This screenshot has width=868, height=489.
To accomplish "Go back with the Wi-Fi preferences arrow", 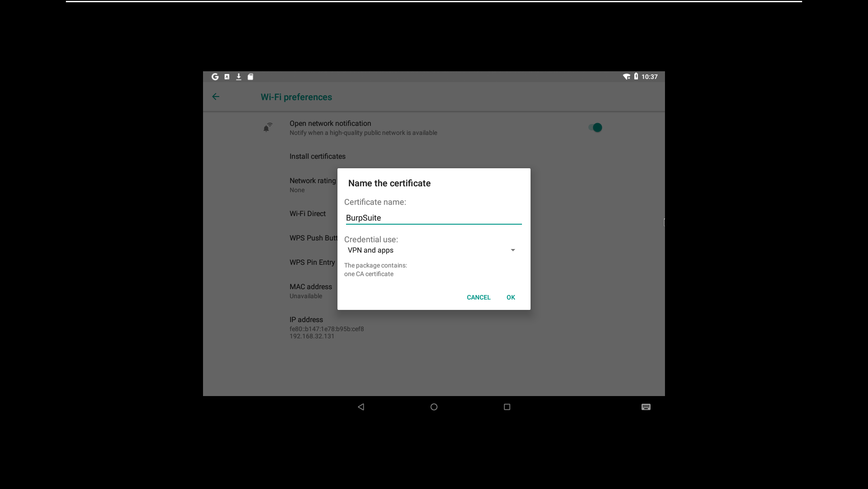I will point(216,97).
